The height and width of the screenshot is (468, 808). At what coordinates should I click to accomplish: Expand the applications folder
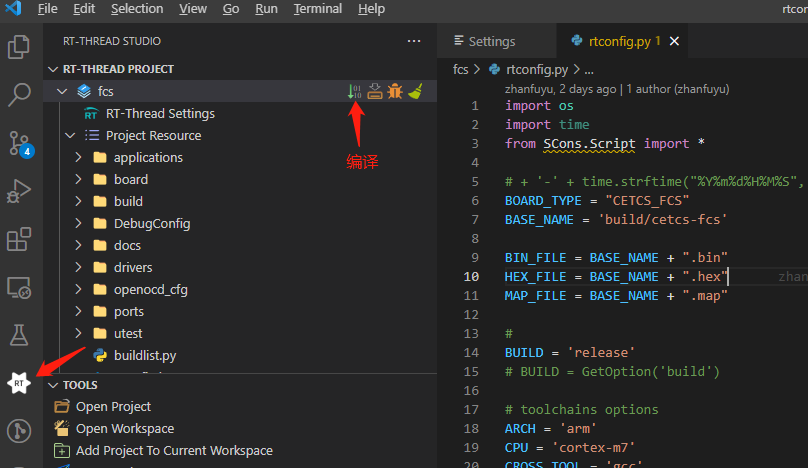[x=78, y=157]
